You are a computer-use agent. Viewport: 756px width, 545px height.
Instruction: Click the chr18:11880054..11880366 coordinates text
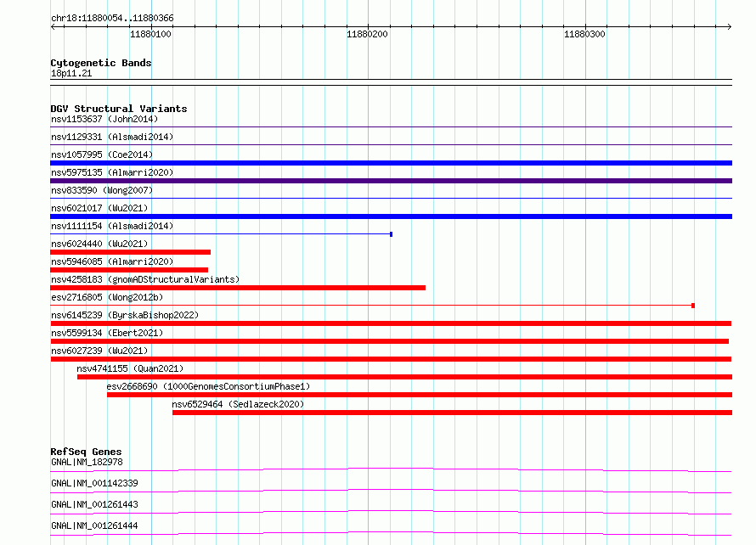click(112, 18)
